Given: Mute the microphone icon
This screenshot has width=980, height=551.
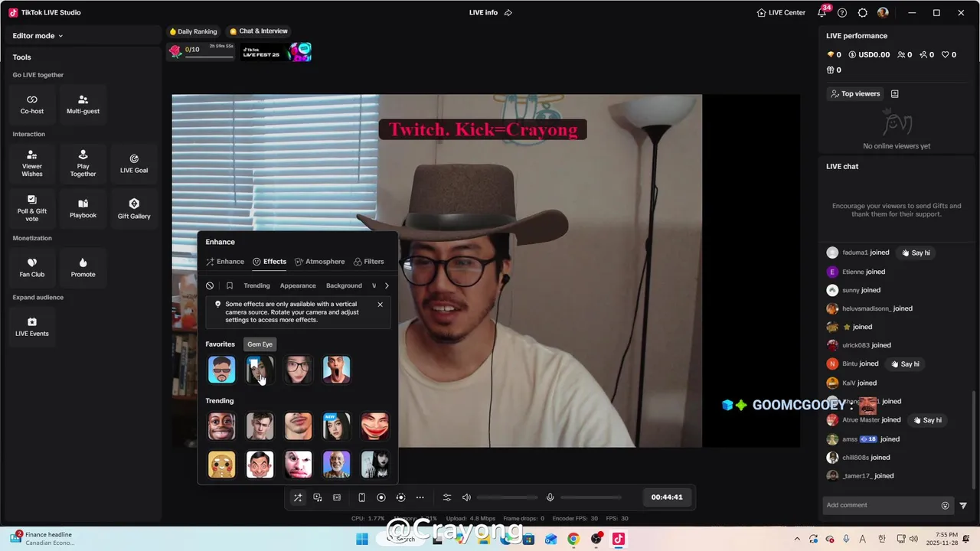Looking at the screenshot, I should click(x=550, y=497).
